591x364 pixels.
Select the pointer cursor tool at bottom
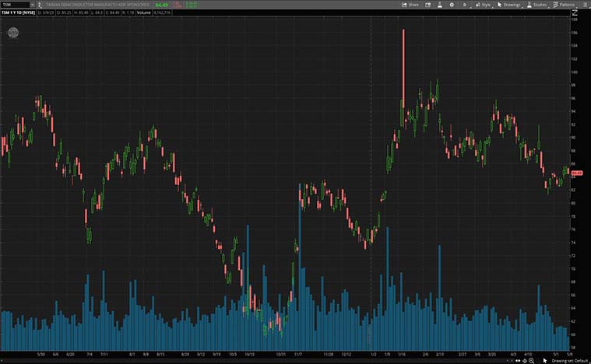(544, 361)
